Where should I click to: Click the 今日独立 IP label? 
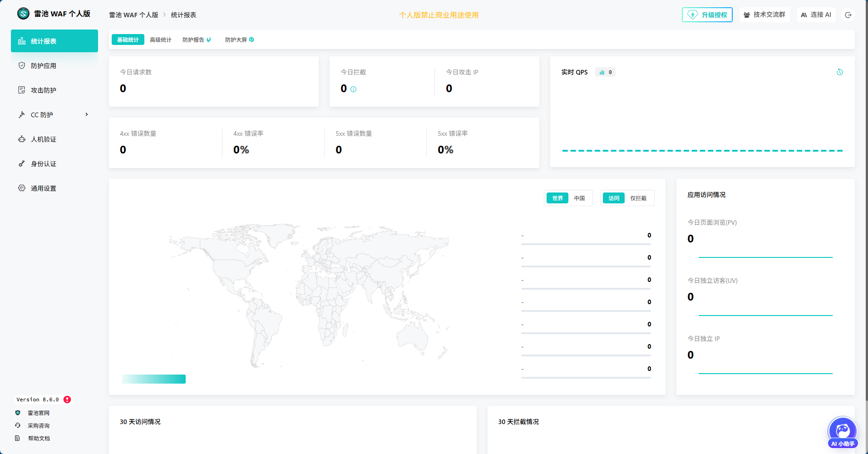point(704,339)
